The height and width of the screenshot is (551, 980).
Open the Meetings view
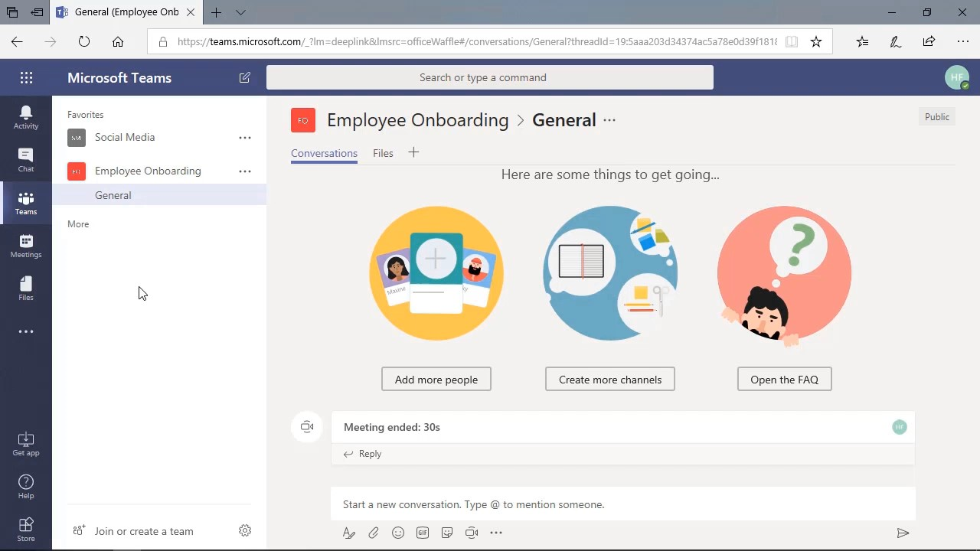coord(26,245)
